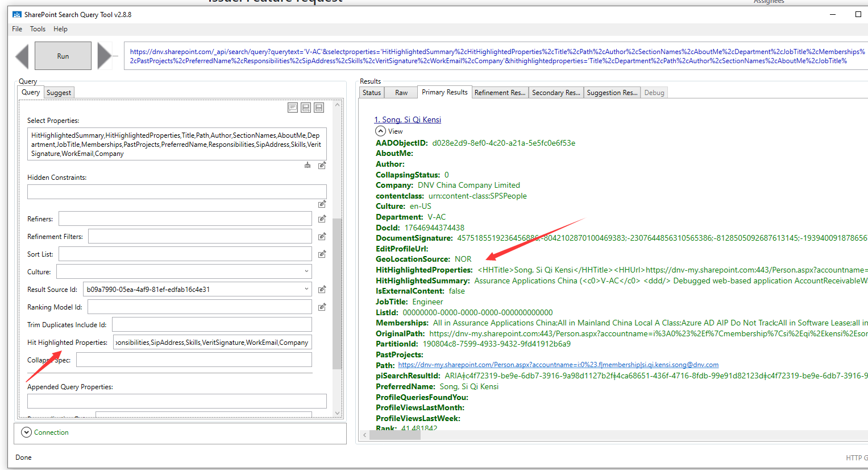
Task: Open the Result Source Id dropdown
Action: tap(306, 289)
